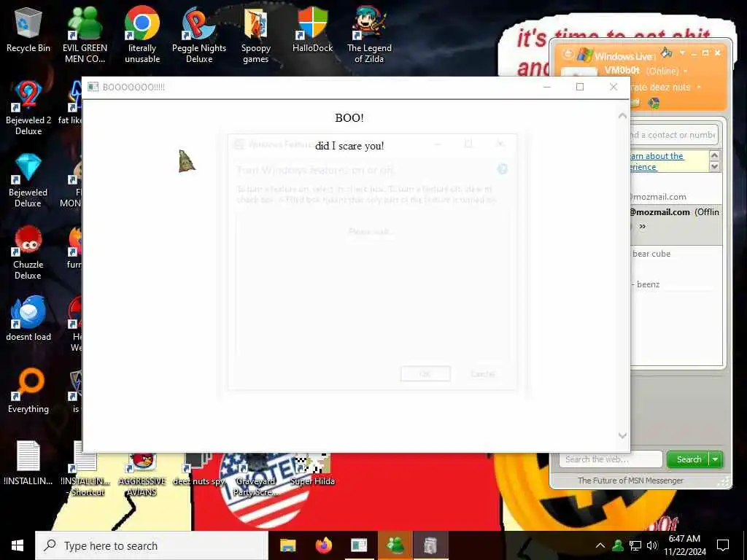
Task: Open dropdown beside the deez nuts personal message
Action: coord(699,87)
